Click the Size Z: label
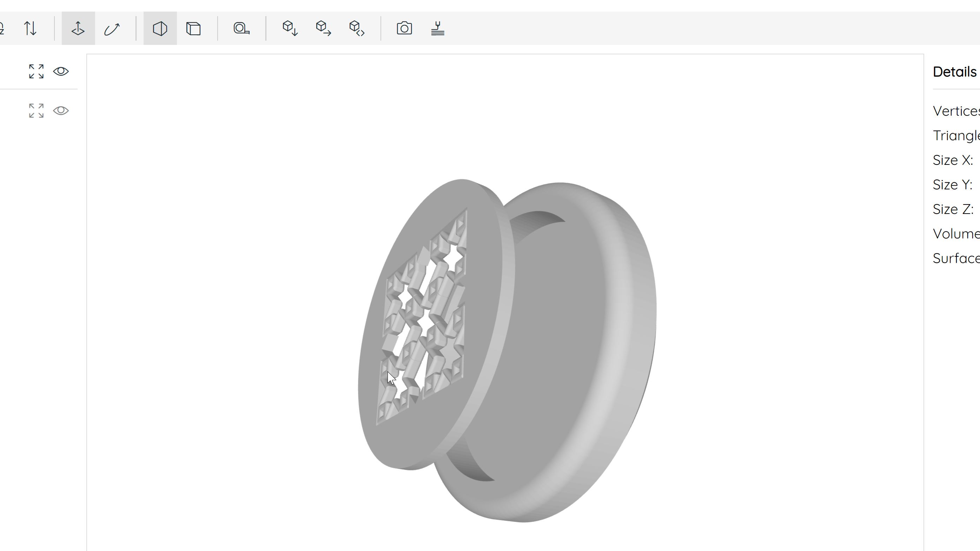This screenshot has height=551, width=980. point(953,209)
